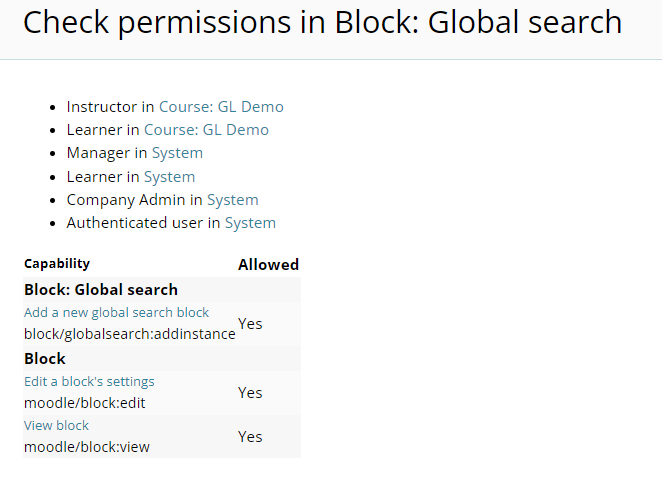Open the 'Edit a block's settings' capability link
Image resolution: width=662 pixels, height=478 pixels.
click(x=89, y=382)
